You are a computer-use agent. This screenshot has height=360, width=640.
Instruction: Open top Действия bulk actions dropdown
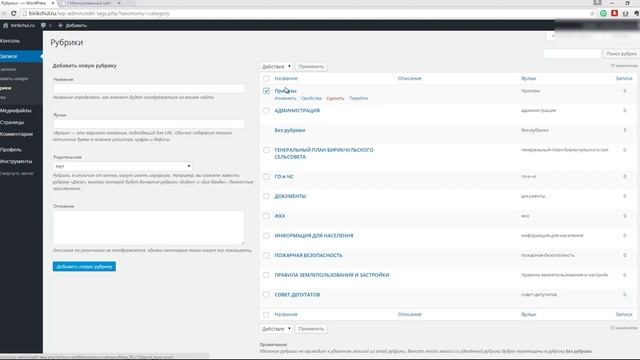pos(276,67)
